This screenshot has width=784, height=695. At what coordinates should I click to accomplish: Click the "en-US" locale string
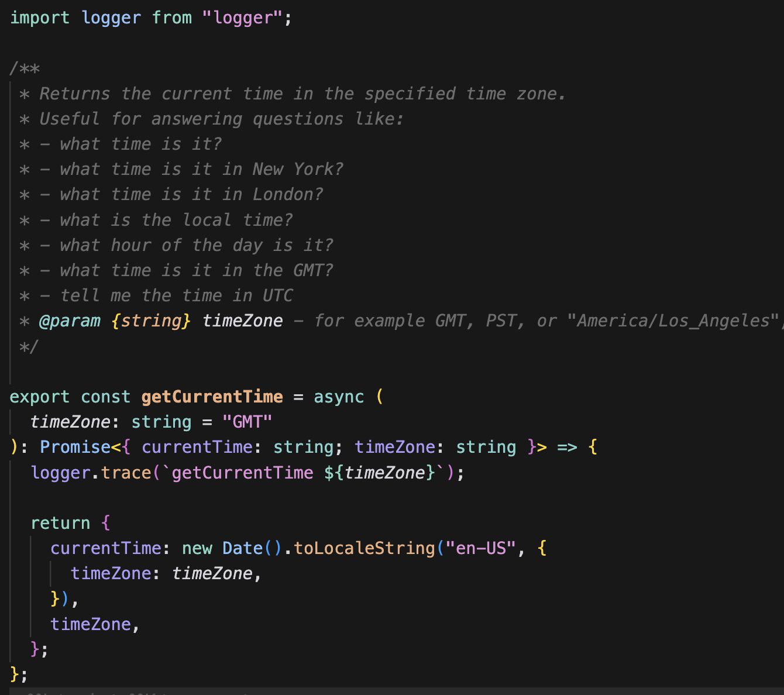point(480,548)
